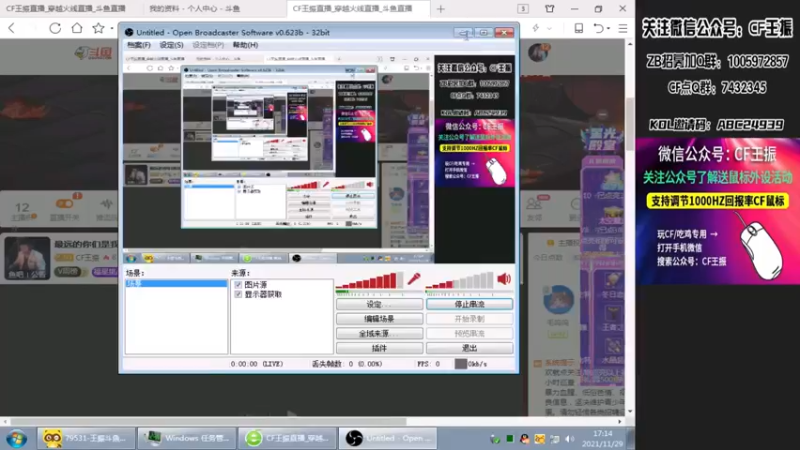Click the 停止串流 button
The image size is (800, 450).
point(469,304)
